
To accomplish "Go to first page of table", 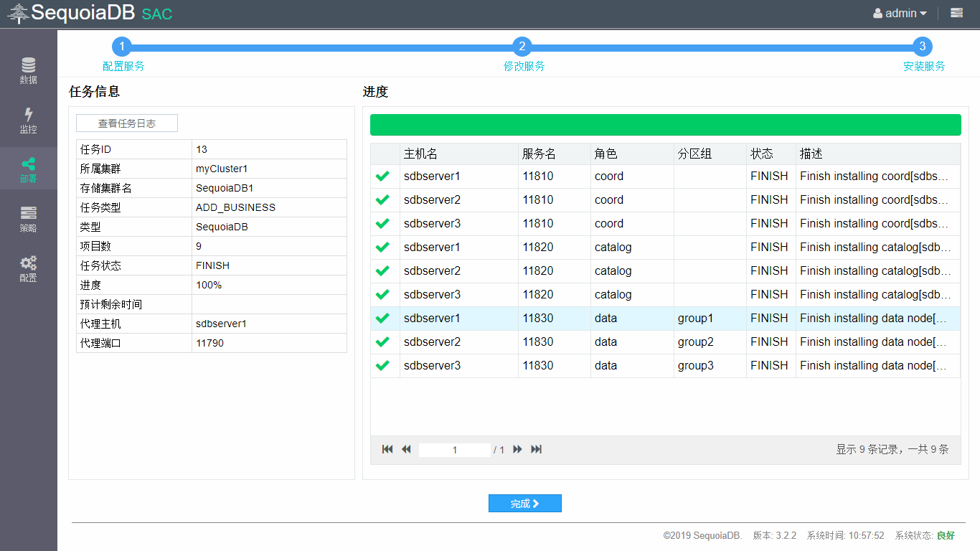I will 387,449.
